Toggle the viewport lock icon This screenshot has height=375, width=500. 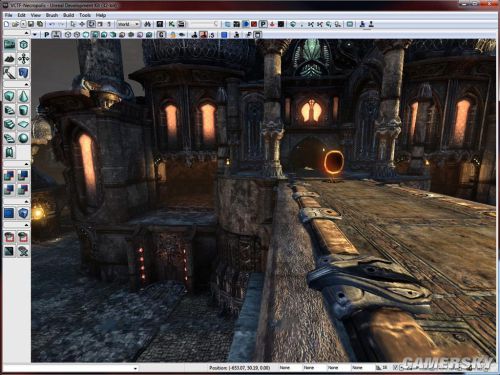coord(173,35)
